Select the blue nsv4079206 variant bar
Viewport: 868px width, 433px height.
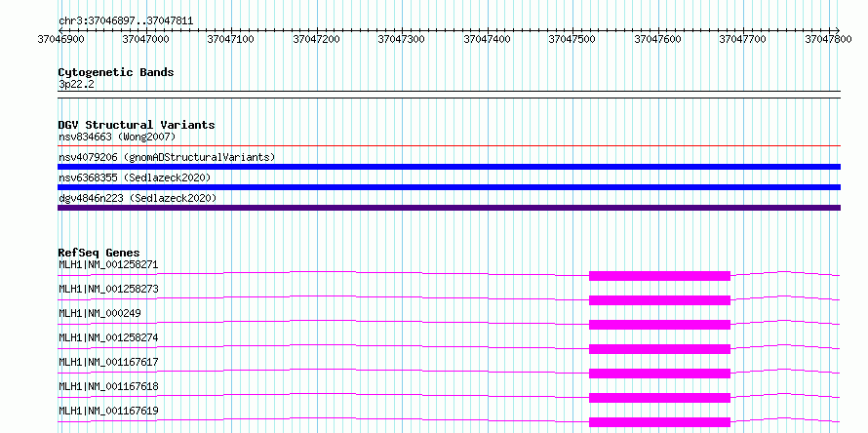point(449,167)
